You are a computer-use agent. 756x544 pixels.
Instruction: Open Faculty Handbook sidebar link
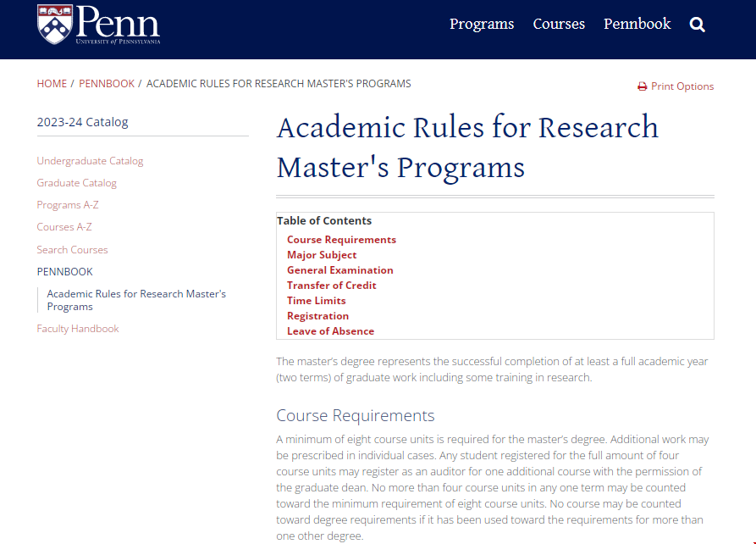pyautogui.click(x=78, y=329)
